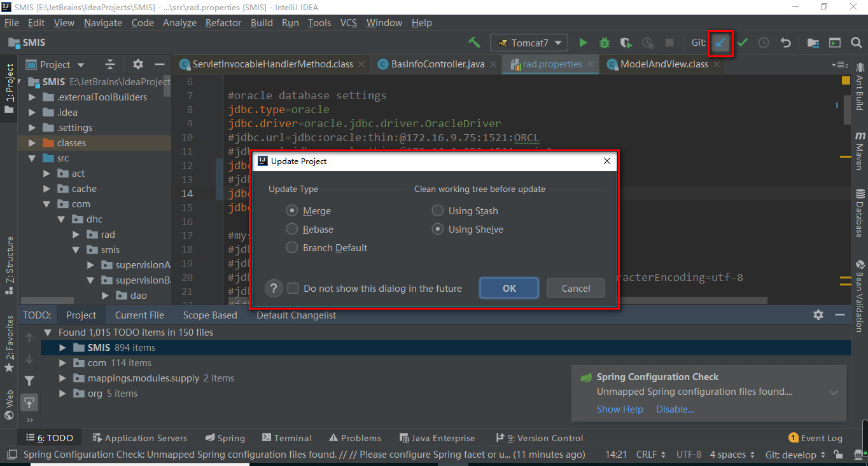This screenshot has width=868, height=466.
Task: Select Branch Default update type
Action: [292, 247]
